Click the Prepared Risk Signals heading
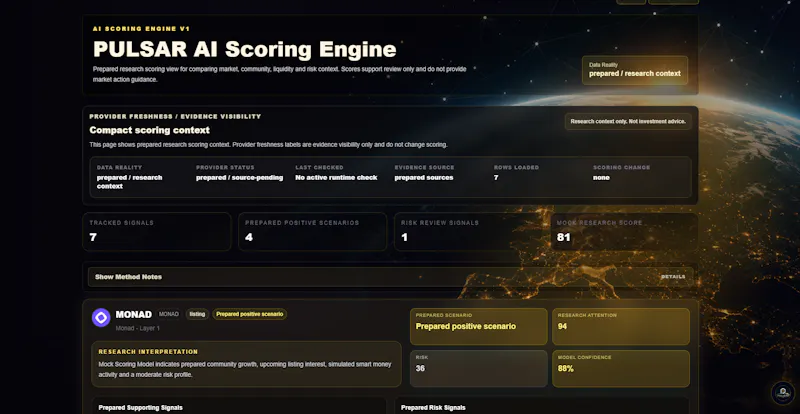Image resolution: width=800 pixels, height=414 pixels. coord(433,408)
